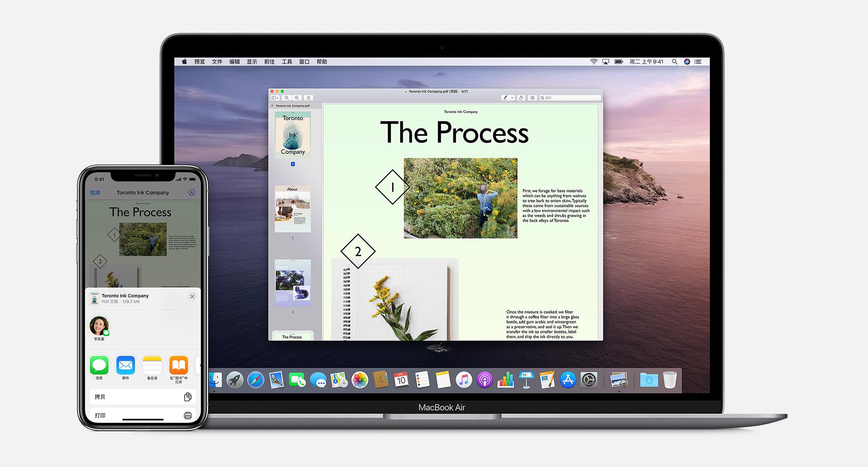Open the 编辑 menu

pos(234,62)
